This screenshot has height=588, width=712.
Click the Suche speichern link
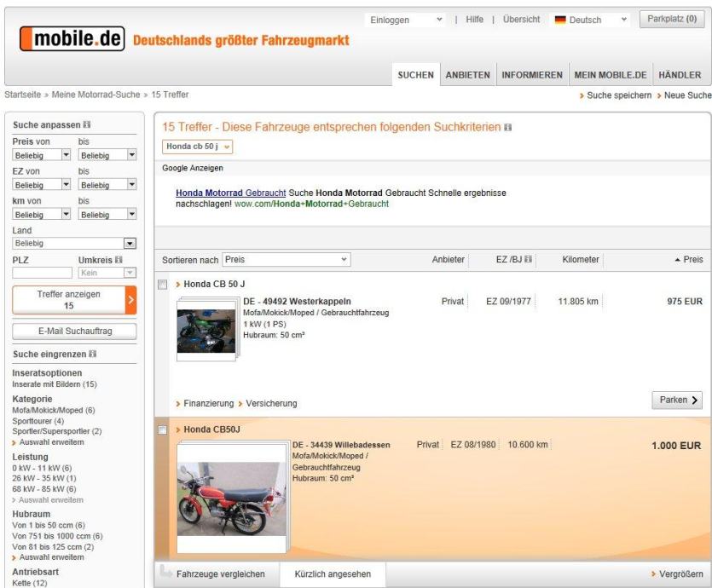[x=618, y=95]
